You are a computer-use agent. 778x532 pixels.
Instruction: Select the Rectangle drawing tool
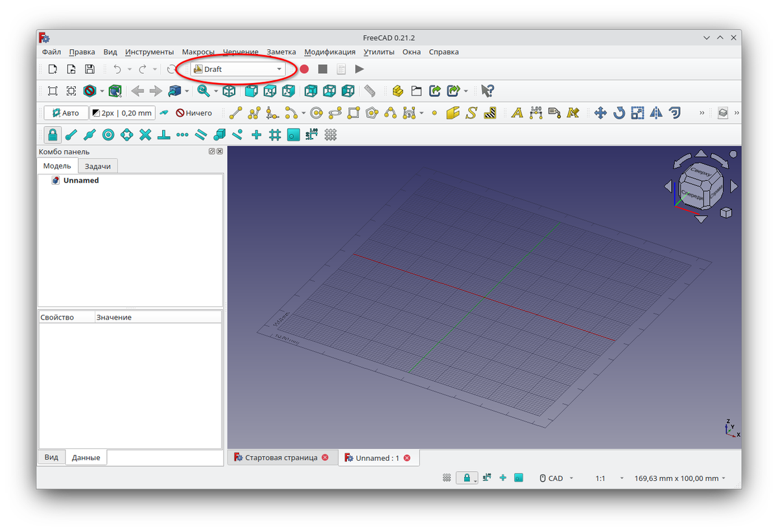coord(353,113)
